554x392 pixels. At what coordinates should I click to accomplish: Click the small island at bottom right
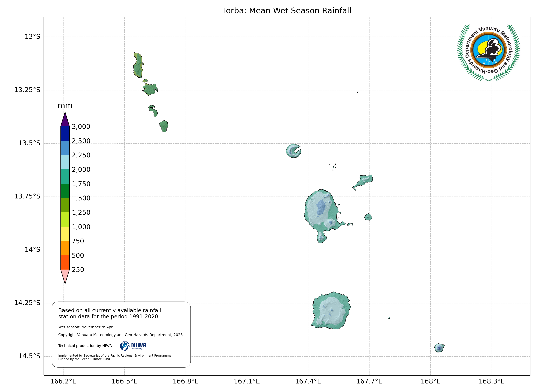click(x=439, y=348)
